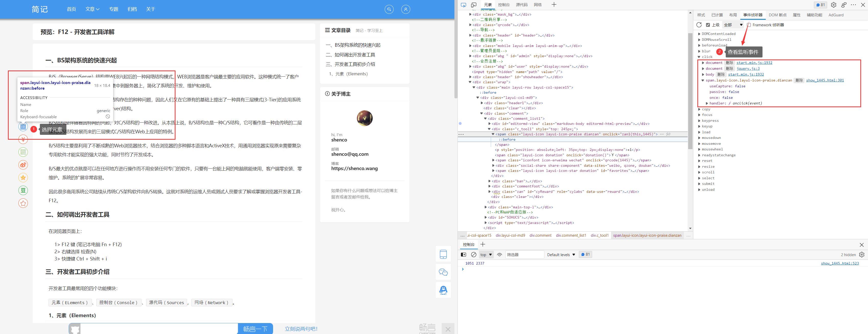Click the 畅言一下 comment button
This screenshot has height=334, width=868.
pyautogui.click(x=255, y=329)
